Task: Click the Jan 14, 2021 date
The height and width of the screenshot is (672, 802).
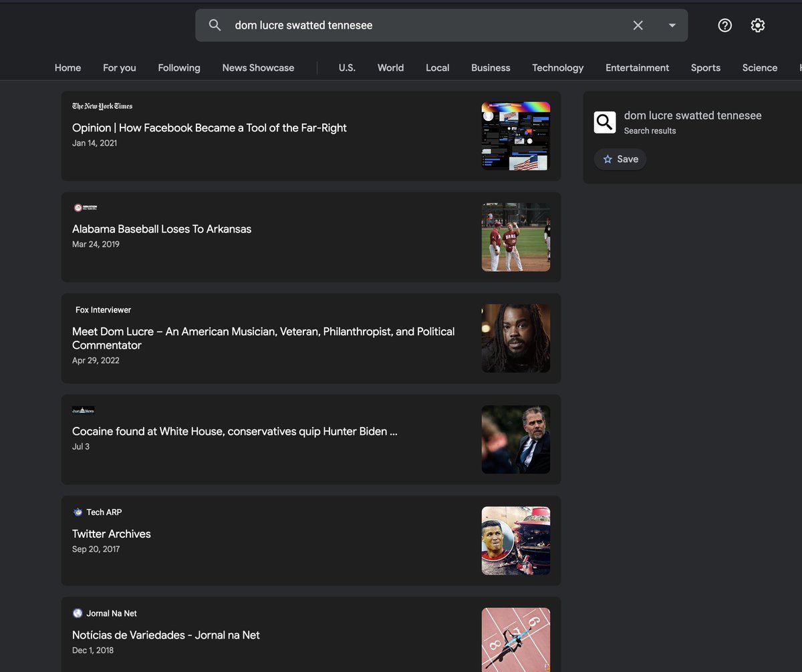Action: [x=94, y=143]
